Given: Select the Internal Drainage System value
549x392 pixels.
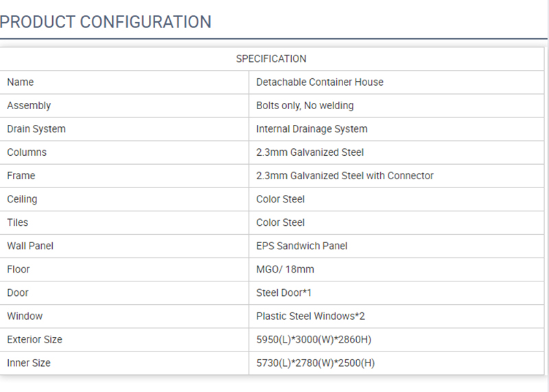Looking at the screenshot, I should pyautogui.click(x=312, y=129).
